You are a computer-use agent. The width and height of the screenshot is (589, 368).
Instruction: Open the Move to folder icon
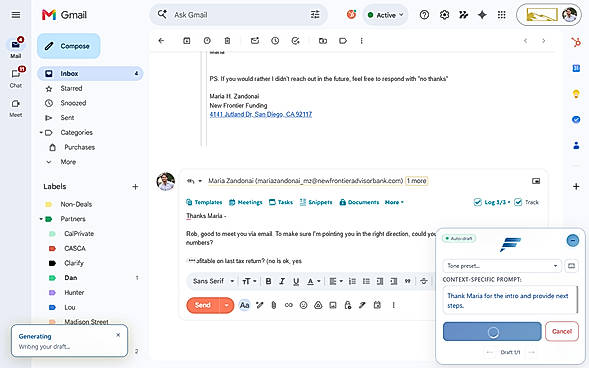point(323,41)
